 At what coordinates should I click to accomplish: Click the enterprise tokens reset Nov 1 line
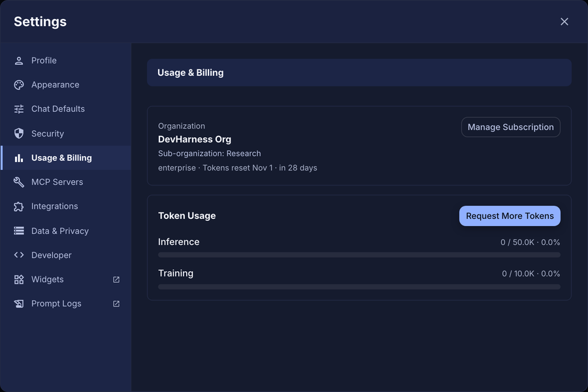tap(237, 168)
